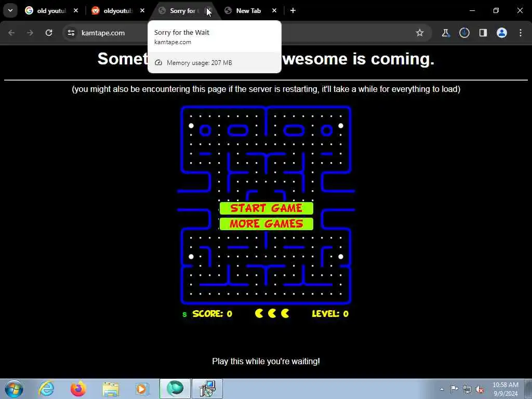Image resolution: width=532 pixels, height=399 pixels.
Task: Switch to the oldyoutube Reddit tab
Action: pyautogui.click(x=117, y=11)
